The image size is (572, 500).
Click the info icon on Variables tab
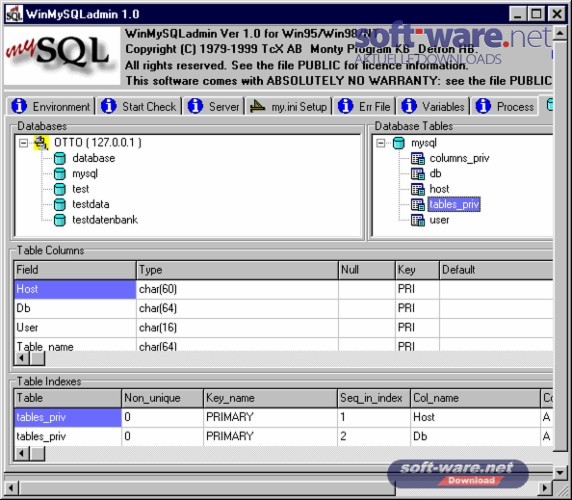409,106
